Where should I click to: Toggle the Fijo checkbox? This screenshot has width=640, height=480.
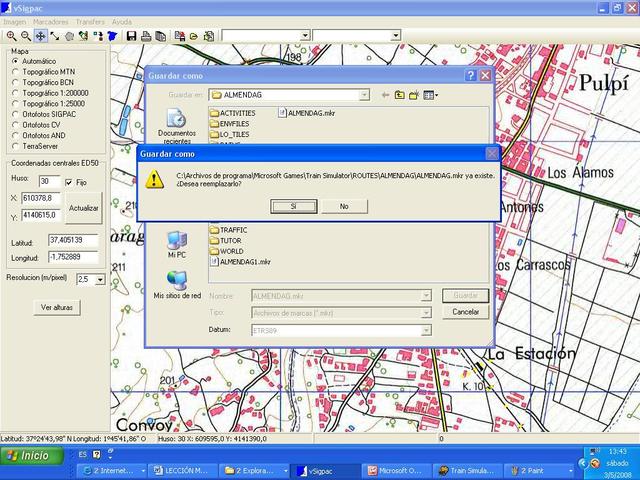(69, 182)
